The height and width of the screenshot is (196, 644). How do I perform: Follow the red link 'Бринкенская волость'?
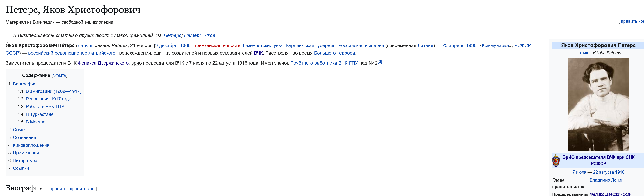[x=216, y=45]
